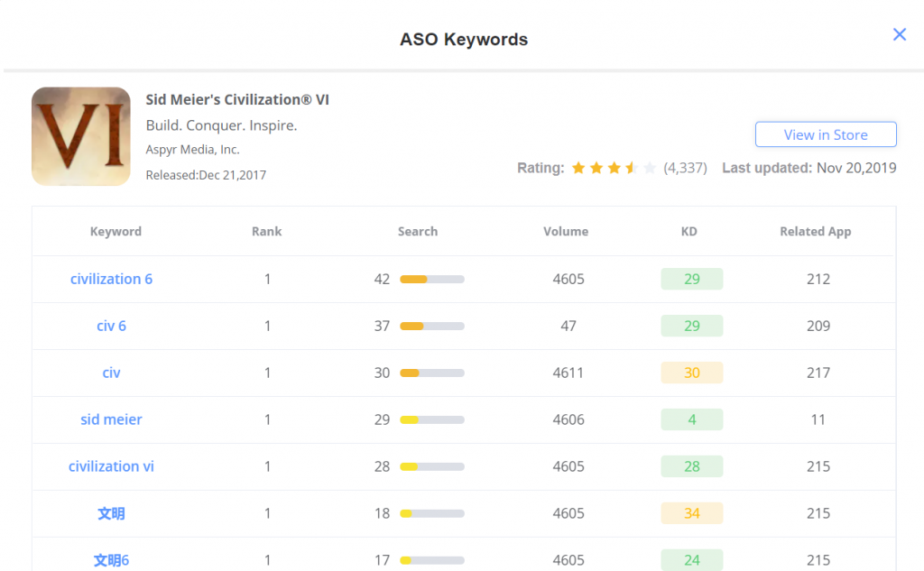Click the Volume column header
This screenshot has width=924, height=571.
pos(566,232)
